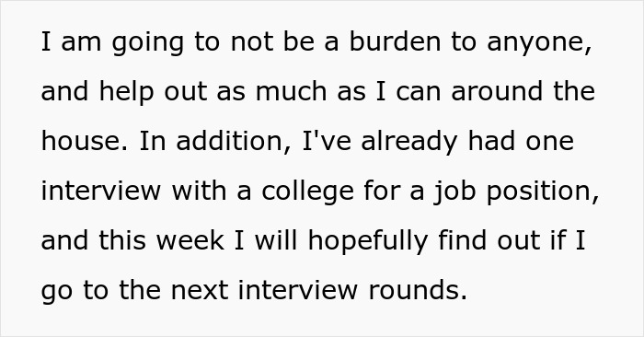This screenshot has width=644, height=337.
Task: Click the word "next" in the last line
Action: (200, 291)
